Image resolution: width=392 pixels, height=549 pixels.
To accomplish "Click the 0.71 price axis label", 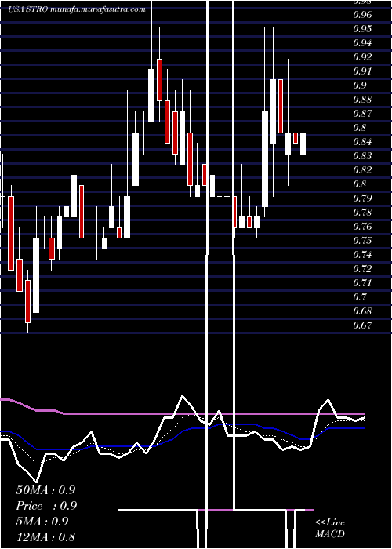I will pos(362,283).
